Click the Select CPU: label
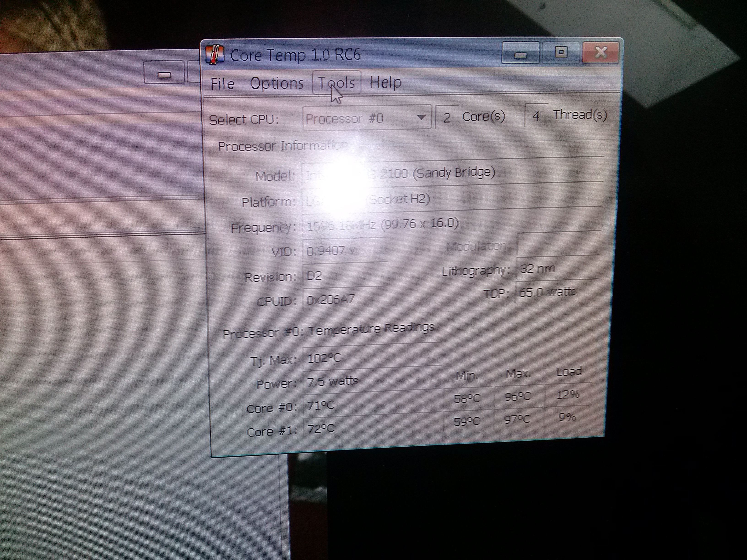The width and height of the screenshot is (747, 560). coord(244,119)
